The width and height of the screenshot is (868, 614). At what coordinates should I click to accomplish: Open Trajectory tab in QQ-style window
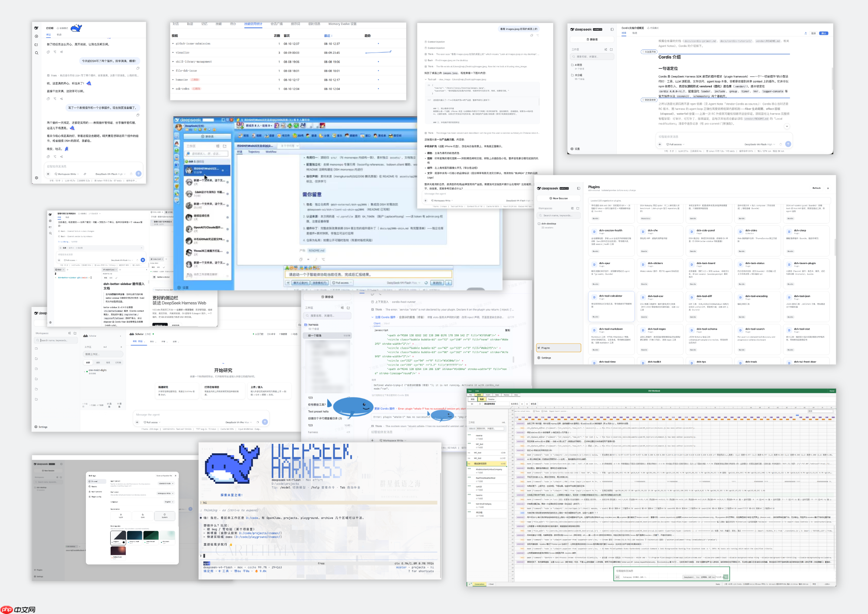pos(254,152)
